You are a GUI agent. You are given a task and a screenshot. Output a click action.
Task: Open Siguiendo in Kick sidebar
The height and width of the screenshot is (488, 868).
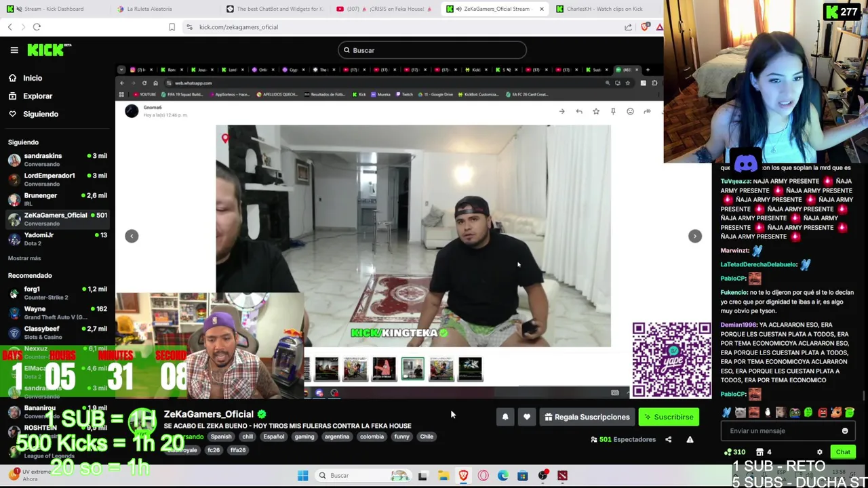(40, 114)
